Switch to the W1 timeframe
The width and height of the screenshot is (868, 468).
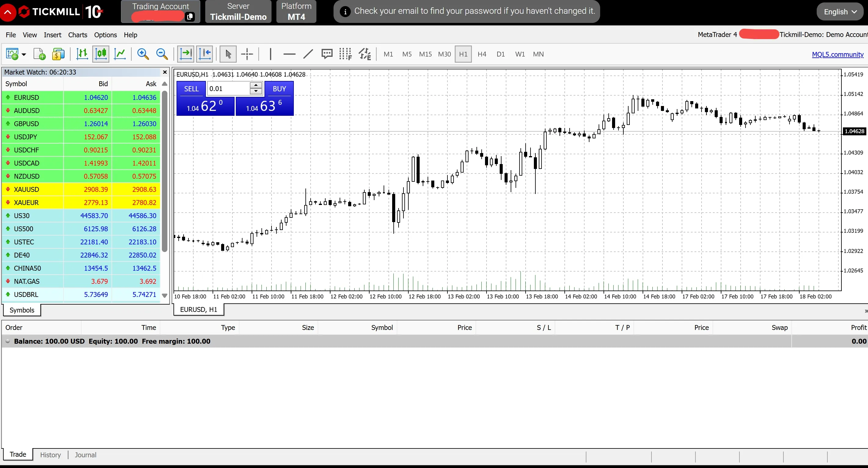click(520, 54)
